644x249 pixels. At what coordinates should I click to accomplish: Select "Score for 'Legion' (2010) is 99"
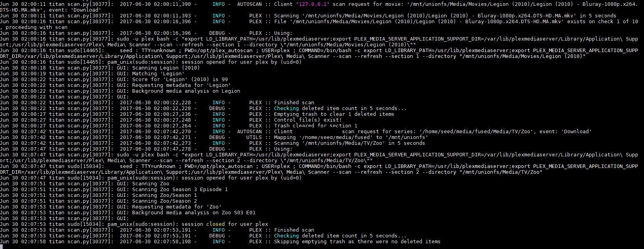pos(180,80)
